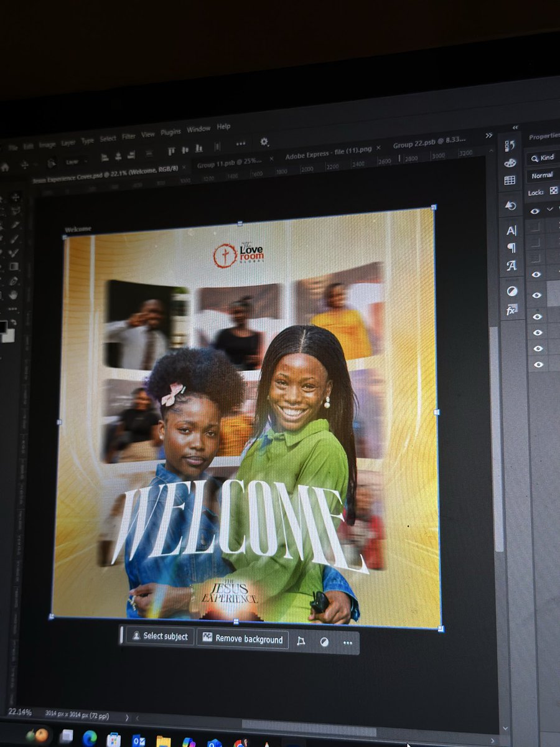The image size is (560, 747).
Task: Toggle the second eye icon from the top
Action: pyautogui.click(x=537, y=274)
